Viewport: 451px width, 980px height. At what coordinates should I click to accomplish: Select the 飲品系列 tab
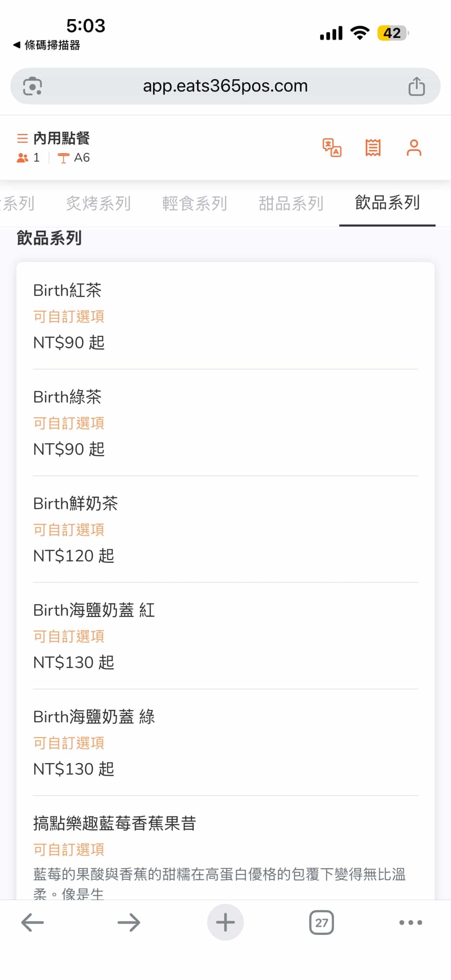click(x=387, y=203)
